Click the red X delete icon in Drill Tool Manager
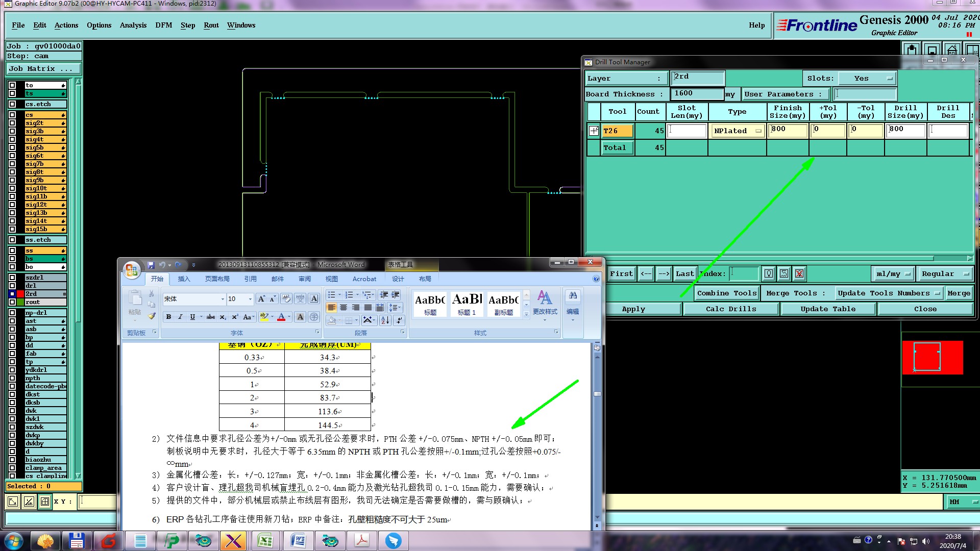The width and height of the screenshot is (980, 551). coord(799,274)
